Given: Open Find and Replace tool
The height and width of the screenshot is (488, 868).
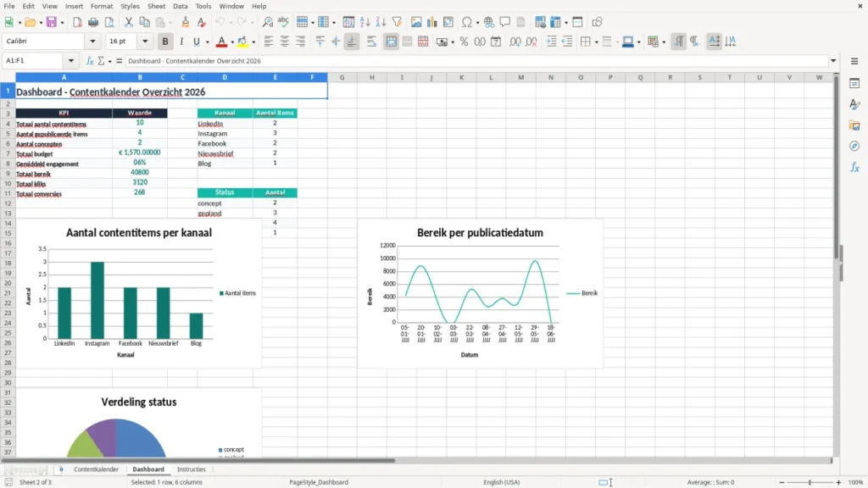Looking at the screenshot, I should point(267,22).
